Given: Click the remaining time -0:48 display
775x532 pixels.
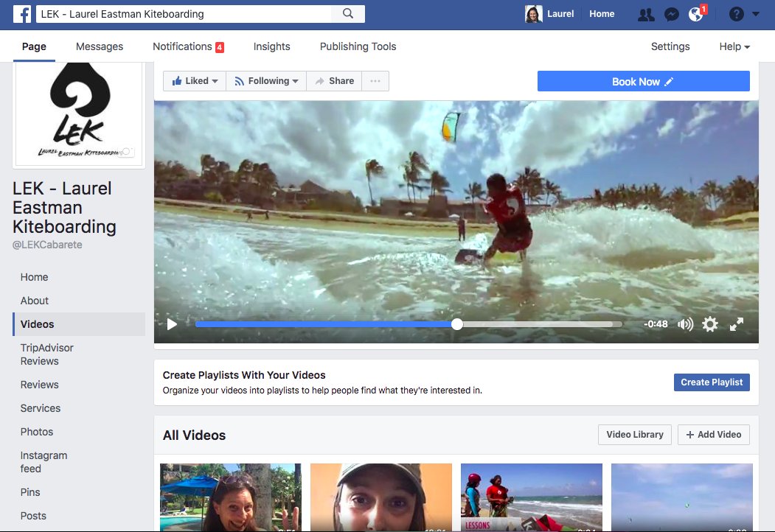Looking at the screenshot, I should coord(656,324).
